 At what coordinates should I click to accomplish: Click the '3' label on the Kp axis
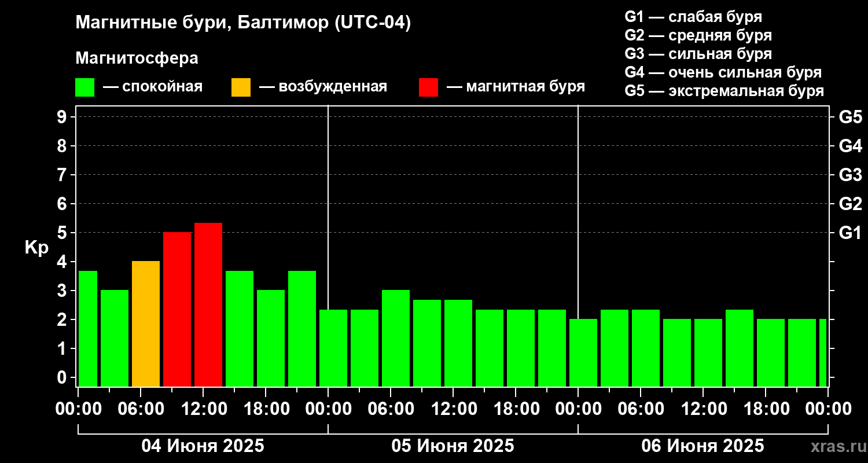[63, 291]
